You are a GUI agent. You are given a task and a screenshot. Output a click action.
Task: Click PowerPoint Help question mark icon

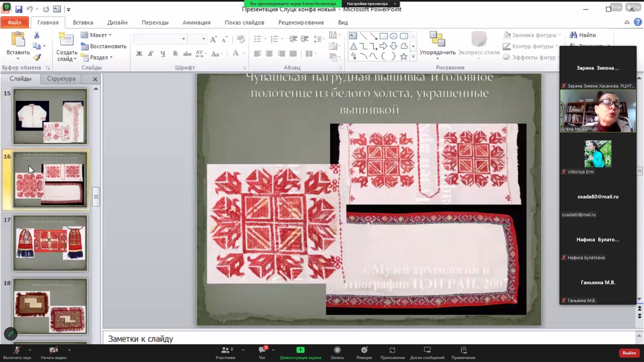pos(638,22)
